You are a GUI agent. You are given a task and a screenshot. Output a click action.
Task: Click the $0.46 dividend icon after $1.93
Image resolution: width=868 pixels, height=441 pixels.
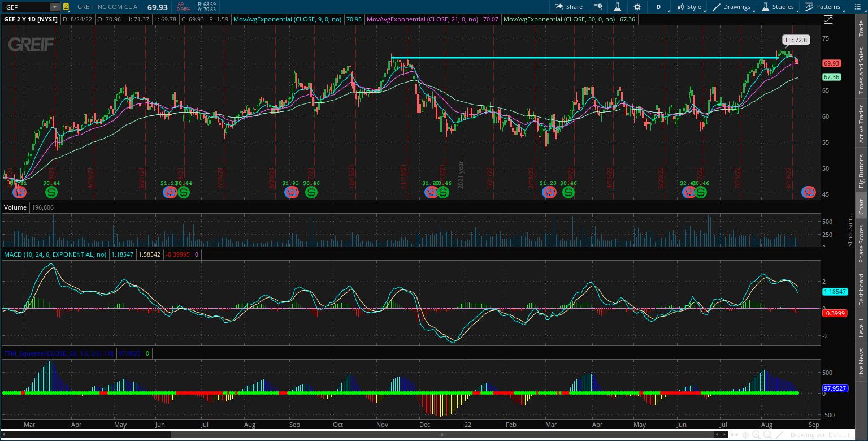[311, 192]
